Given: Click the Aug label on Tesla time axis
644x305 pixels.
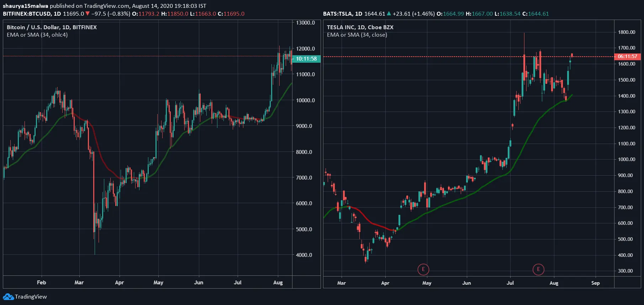Looking at the screenshot, I should pyautogui.click(x=554, y=283).
